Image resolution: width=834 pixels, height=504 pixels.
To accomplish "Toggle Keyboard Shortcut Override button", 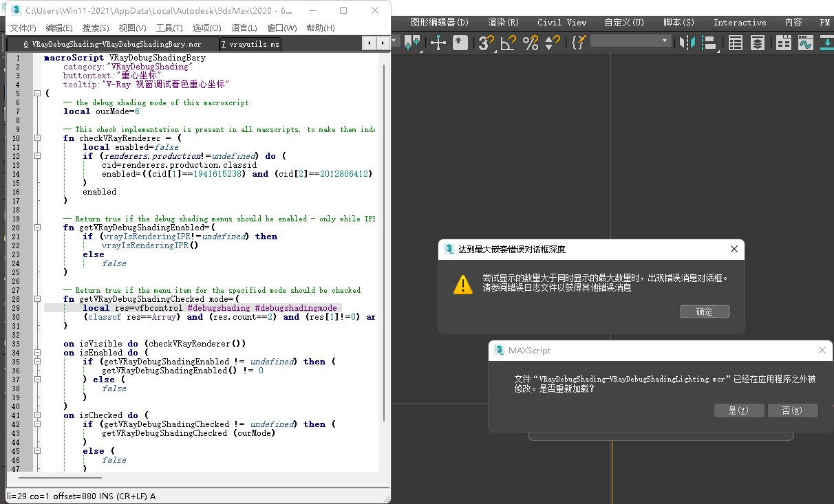I will point(460,43).
